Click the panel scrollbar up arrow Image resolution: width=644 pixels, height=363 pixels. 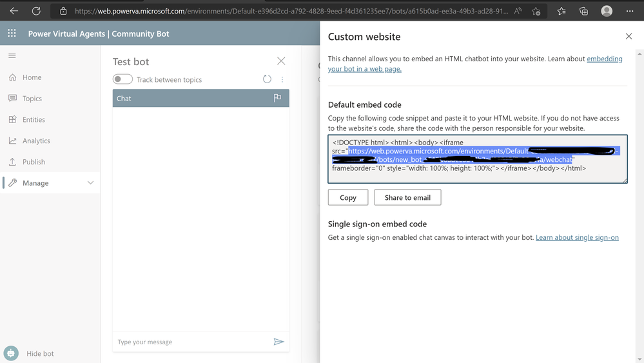639,54
